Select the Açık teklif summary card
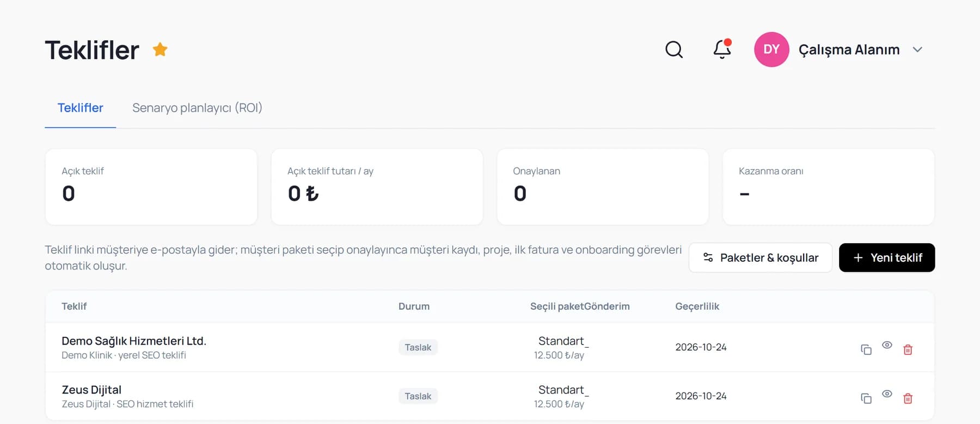 point(151,187)
